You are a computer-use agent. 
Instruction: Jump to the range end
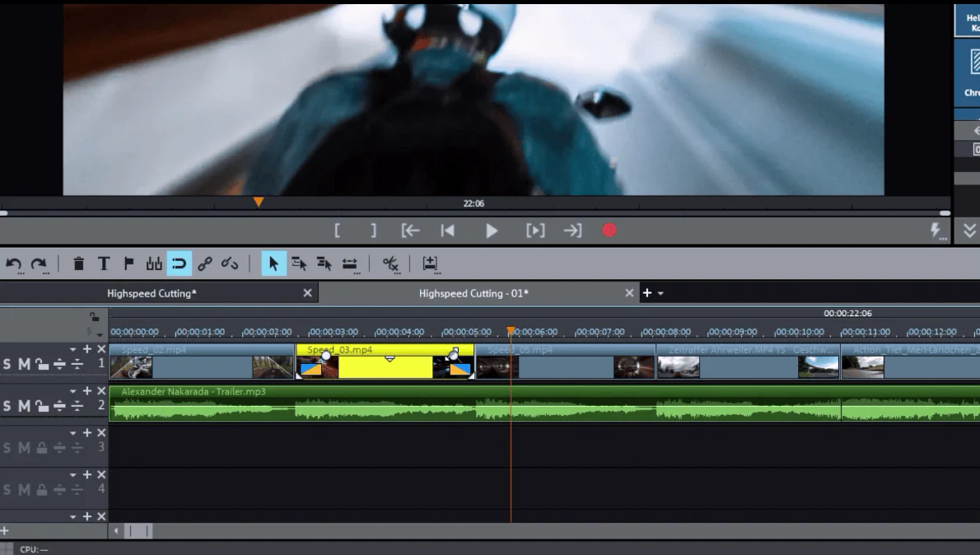point(572,231)
